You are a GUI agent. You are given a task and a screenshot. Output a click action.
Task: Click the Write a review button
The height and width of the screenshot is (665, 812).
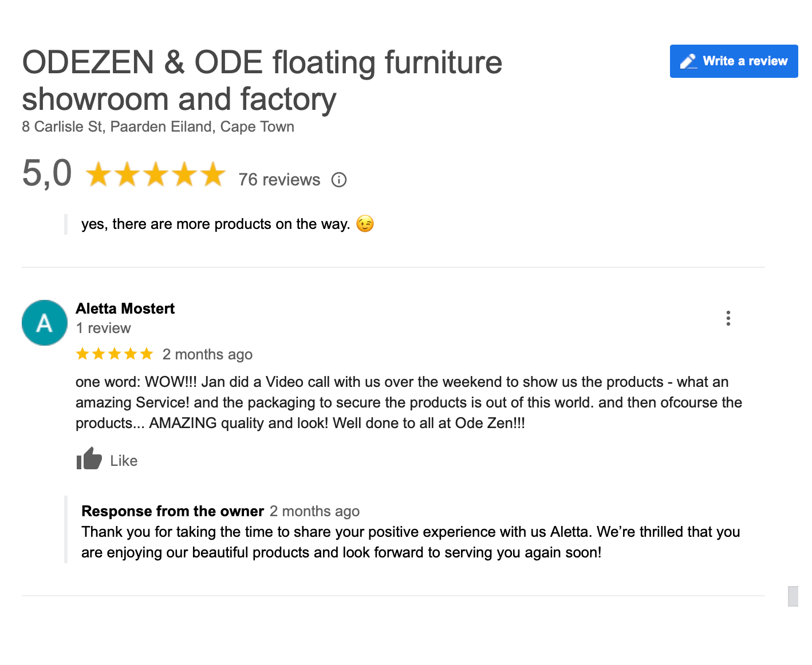click(734, 61)
